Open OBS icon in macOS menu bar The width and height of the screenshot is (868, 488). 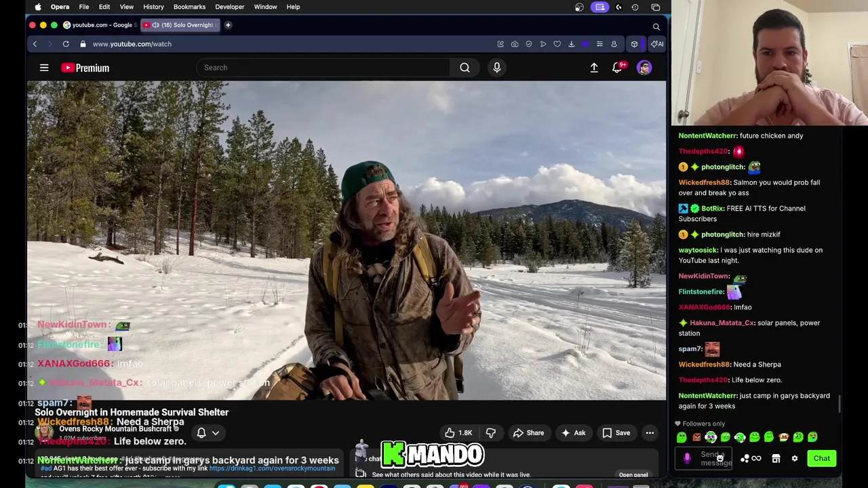point(579,7)
